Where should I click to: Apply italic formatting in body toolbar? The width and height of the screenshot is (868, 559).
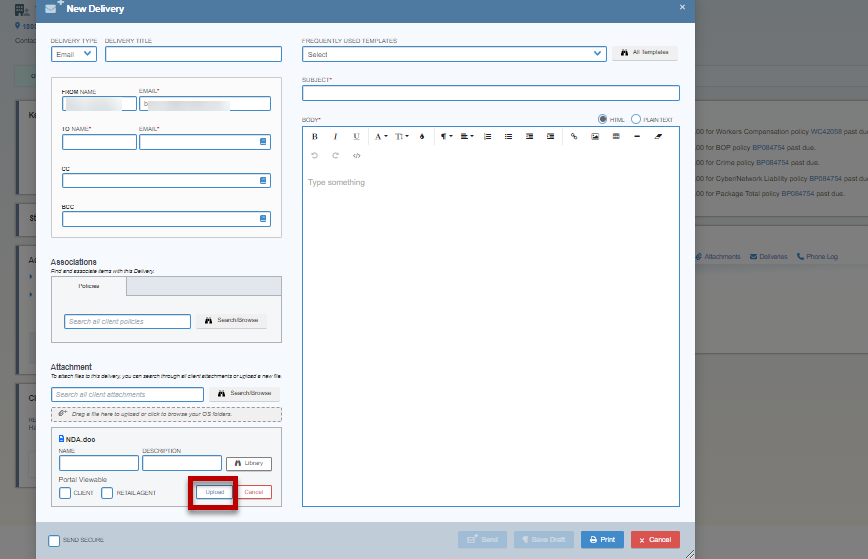point(335,136)
